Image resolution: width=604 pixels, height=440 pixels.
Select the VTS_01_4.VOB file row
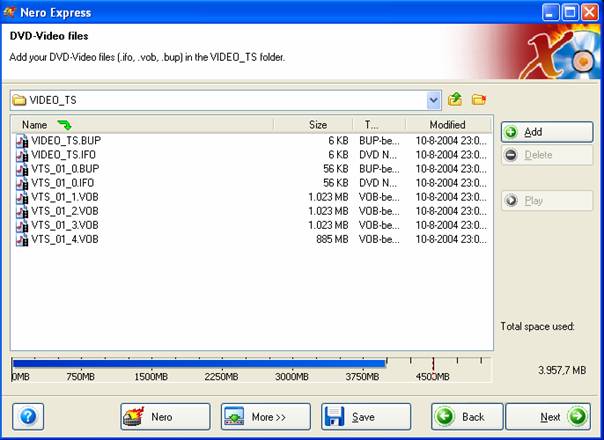tap(65, 239)
